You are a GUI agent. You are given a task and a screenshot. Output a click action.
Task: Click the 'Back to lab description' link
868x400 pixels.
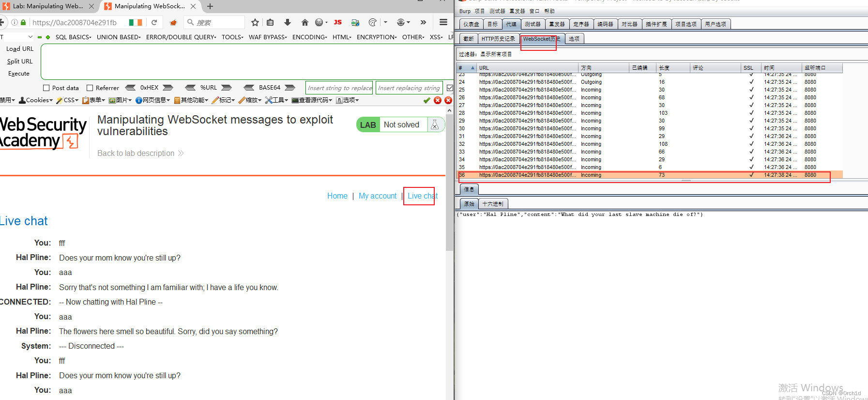(x=140, y=153)
